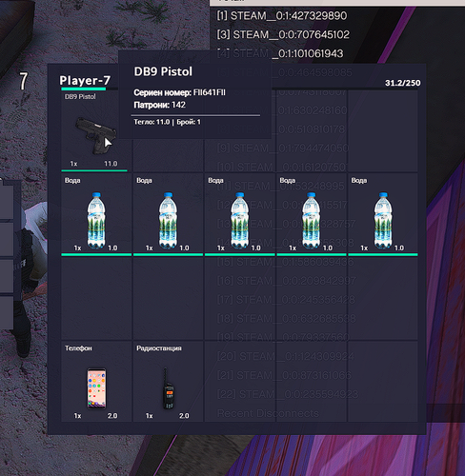Select player [1] STEAM_0:1:427329890 in list
This screenshot has width=465, height=476.
(x=281, y=15)
